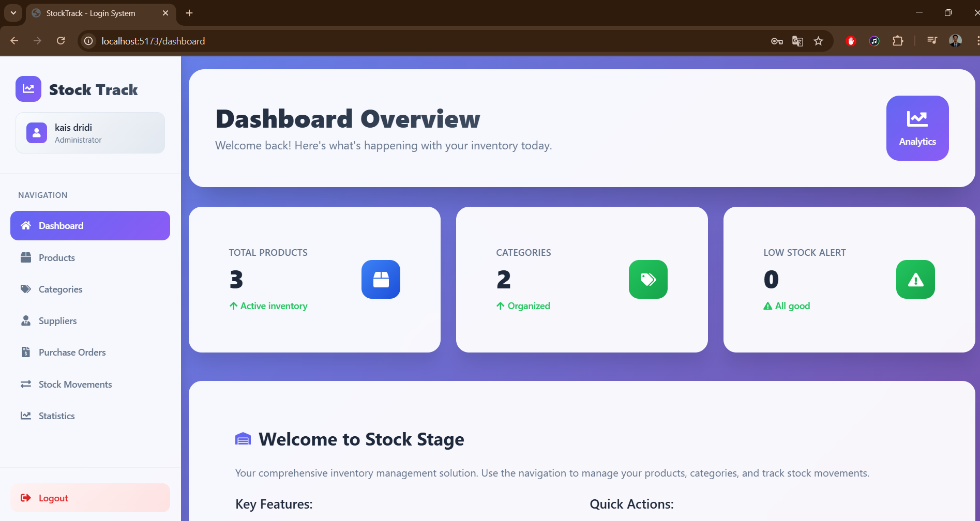Go back using the browser back arrow
Screen dimensions: 980x521
tap(14, 41)
